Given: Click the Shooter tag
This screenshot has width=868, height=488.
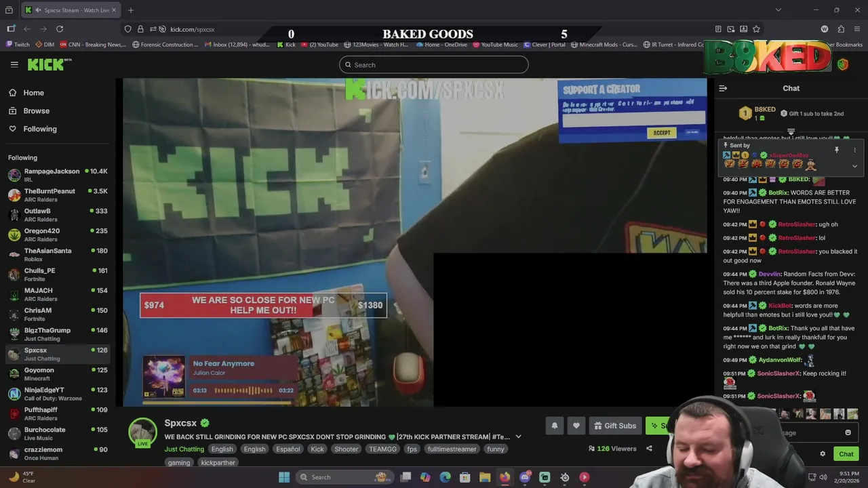Looking at the screenshot, I should pos(346,449).
